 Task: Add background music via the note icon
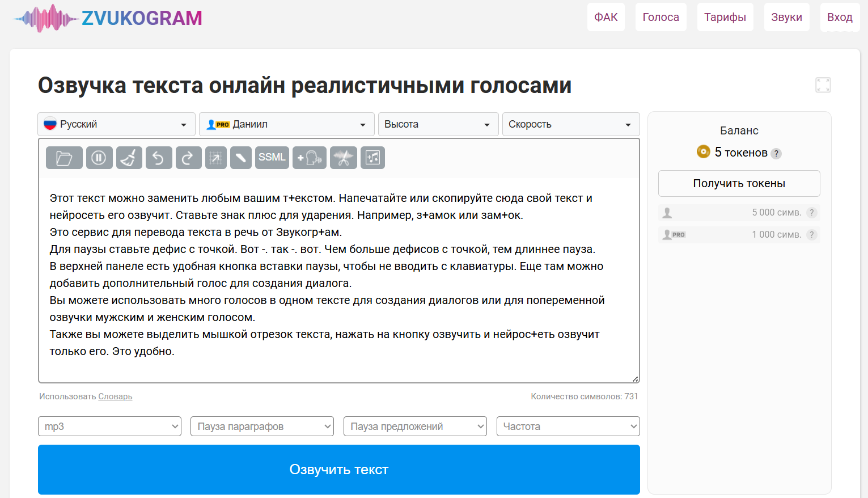coord(374,158)
